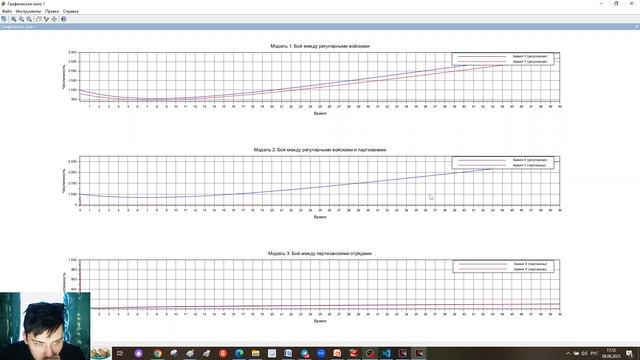640x360 pixels.
Task: Open the purple Alice assistant taskbar icon
Action: pos(139,353)
